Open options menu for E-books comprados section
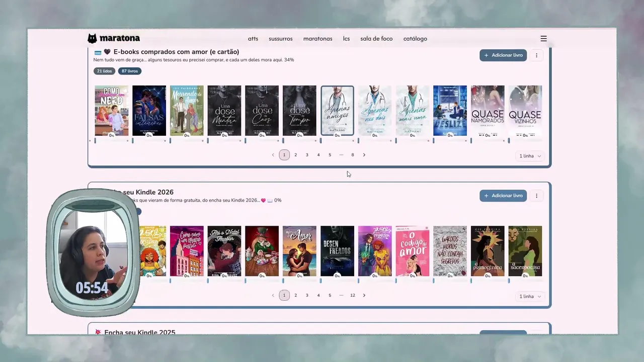The width and height of the screenshot is (644, 362). click(536, 55)
